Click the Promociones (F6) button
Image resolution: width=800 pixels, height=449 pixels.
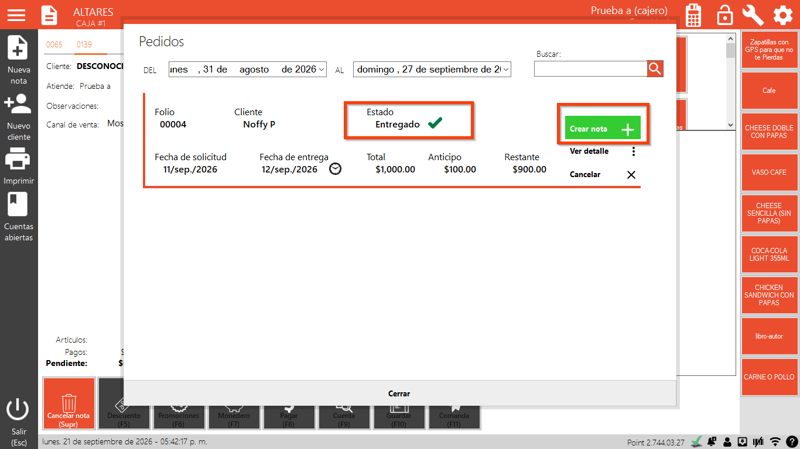179,417
